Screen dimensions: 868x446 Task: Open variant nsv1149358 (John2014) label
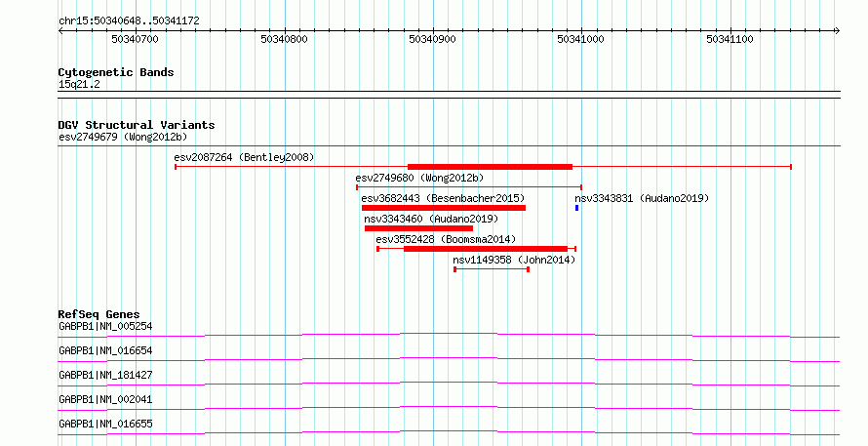[514, 260]
